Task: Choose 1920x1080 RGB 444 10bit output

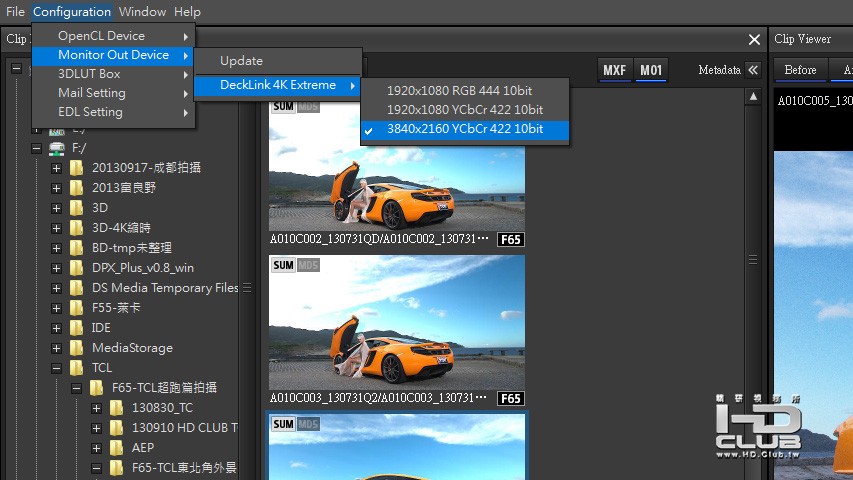Action: point(465,90)
